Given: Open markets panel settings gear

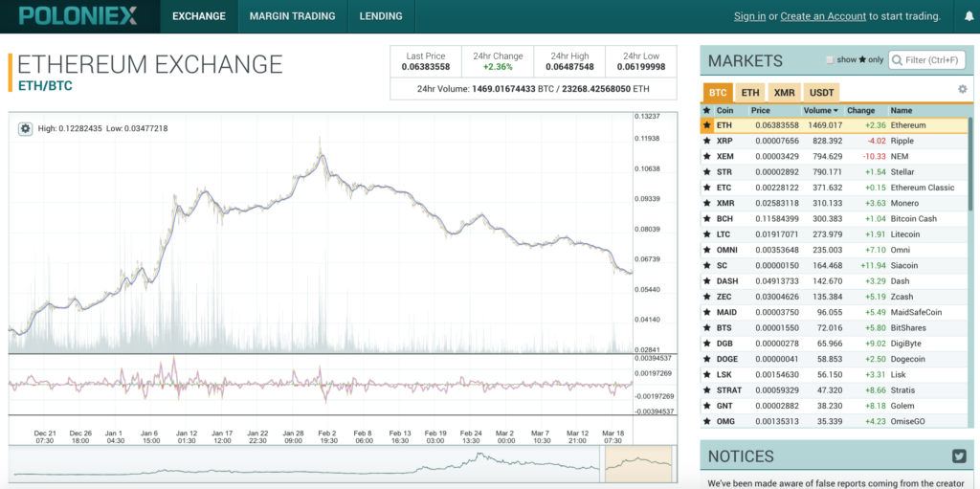Looking at the screenshot, I should [963, 89].
